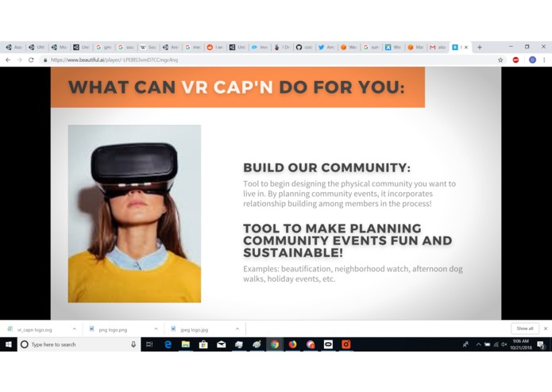The width and height of the screenshot is (552, 392).
Task: Open Task View on the taskbar
Action: click(149, 344)
